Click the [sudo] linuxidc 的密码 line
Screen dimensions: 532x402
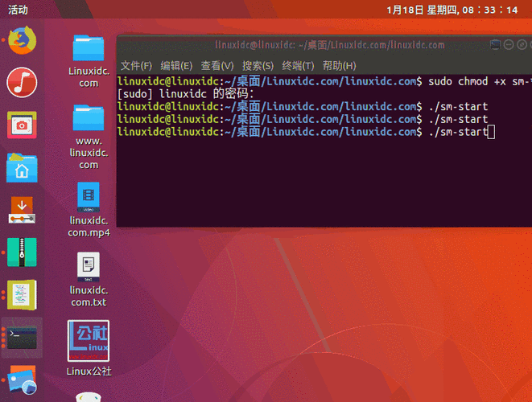pyautogui.click(x=186, y=94)
